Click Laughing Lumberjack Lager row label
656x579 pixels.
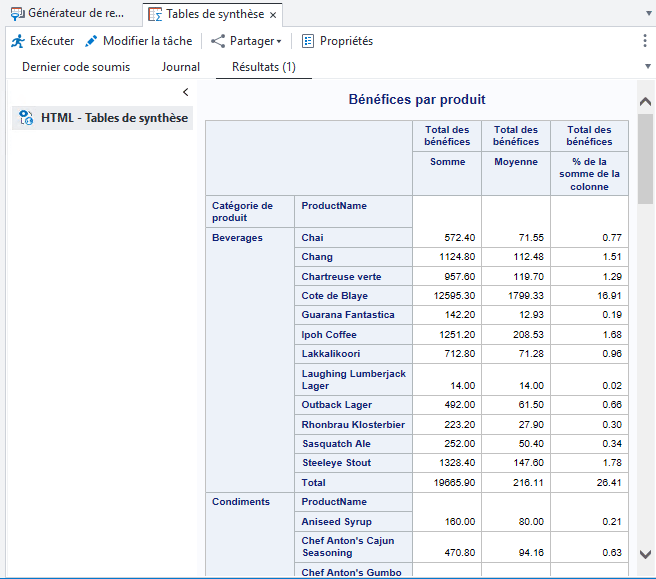[x=354, y=380]
